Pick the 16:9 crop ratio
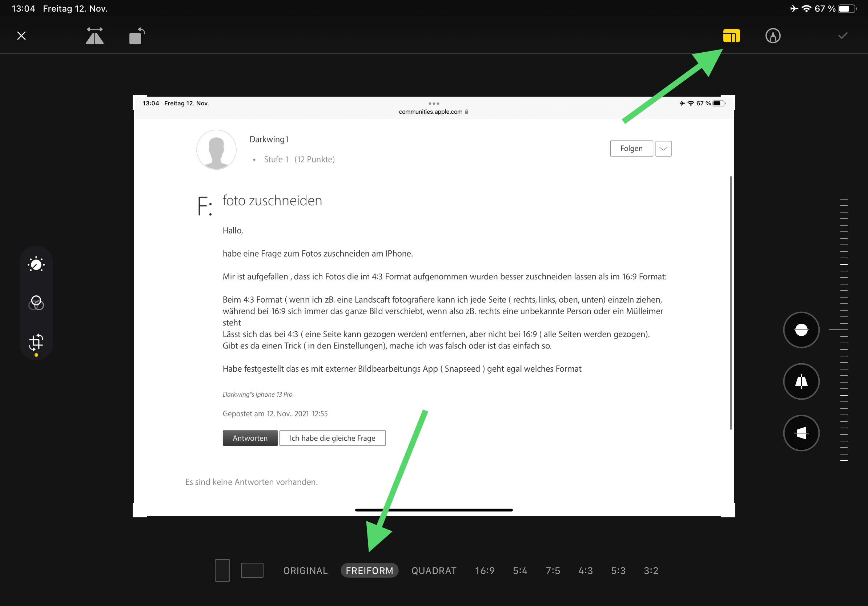 click(x=485, y=570)
